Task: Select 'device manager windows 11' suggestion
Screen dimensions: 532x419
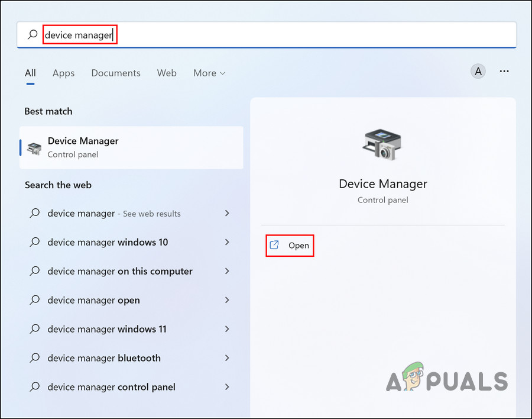Action: 131,329
